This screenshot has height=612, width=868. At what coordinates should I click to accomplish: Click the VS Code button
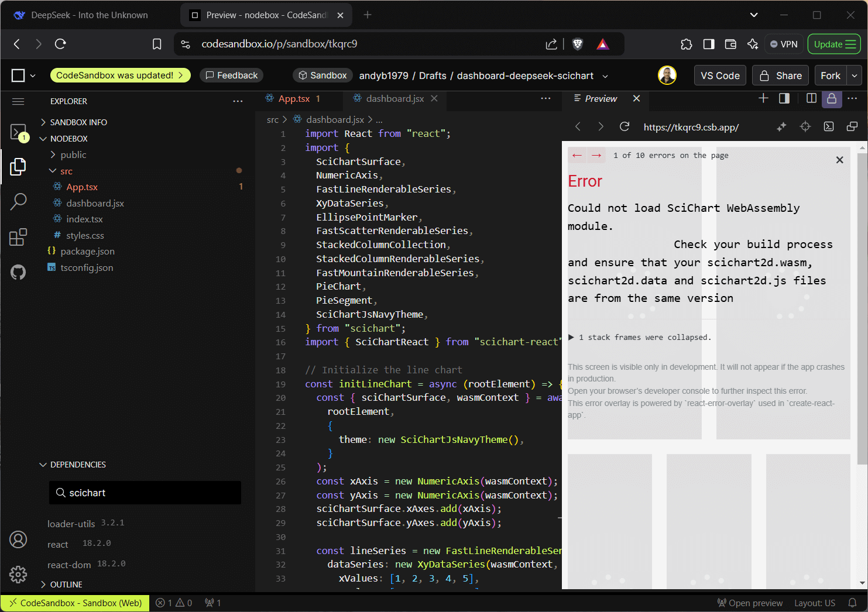720,75
